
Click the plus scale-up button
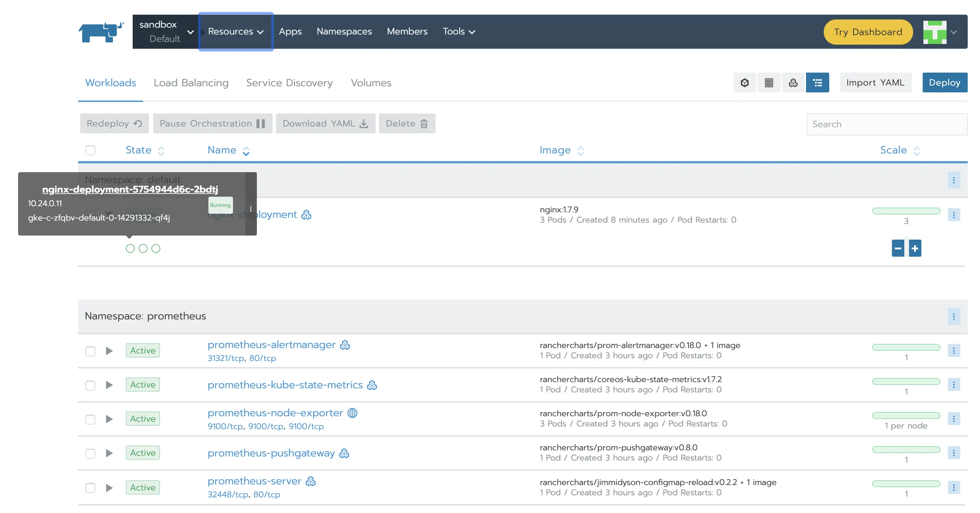tap(915, 248)
